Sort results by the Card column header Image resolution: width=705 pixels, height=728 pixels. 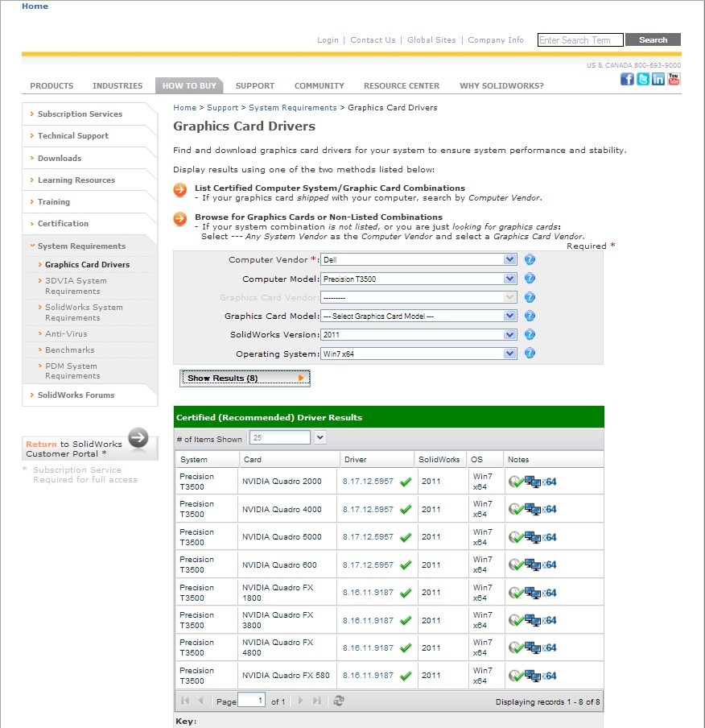[290, 459]
